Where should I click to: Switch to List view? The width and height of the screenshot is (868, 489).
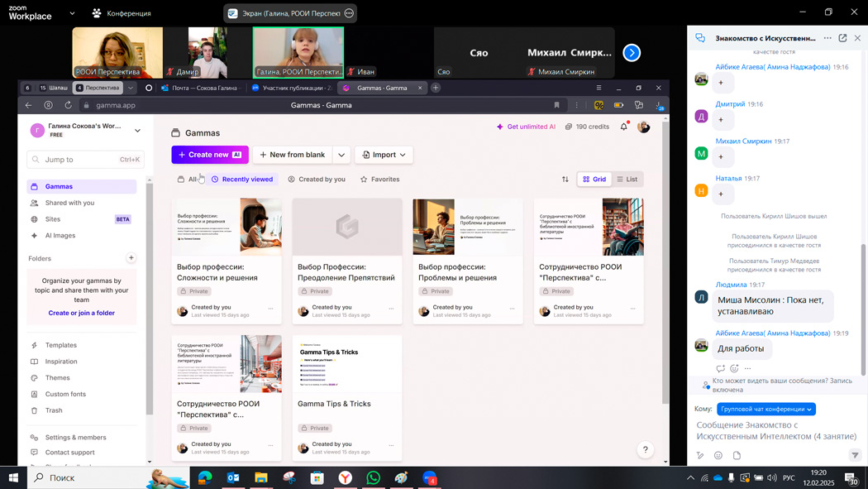(627, 180)
